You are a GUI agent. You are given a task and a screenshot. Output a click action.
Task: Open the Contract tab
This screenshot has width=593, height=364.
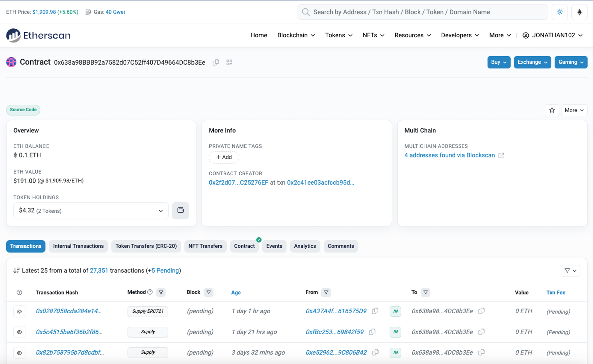point(244,246)
